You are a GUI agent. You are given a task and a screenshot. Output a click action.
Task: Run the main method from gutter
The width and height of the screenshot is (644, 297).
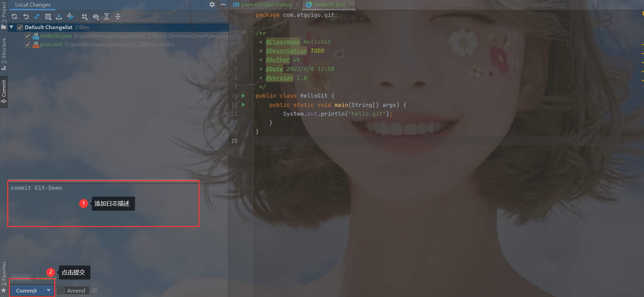point(243,105)
